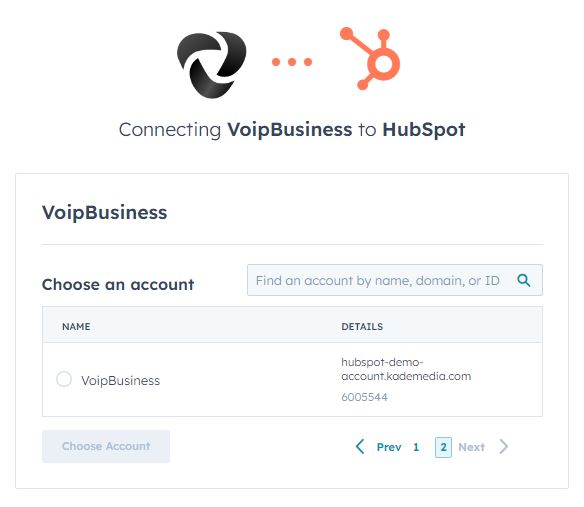Click the NAME column header
This screenshot has height=507, width=584.
[76, 327]
